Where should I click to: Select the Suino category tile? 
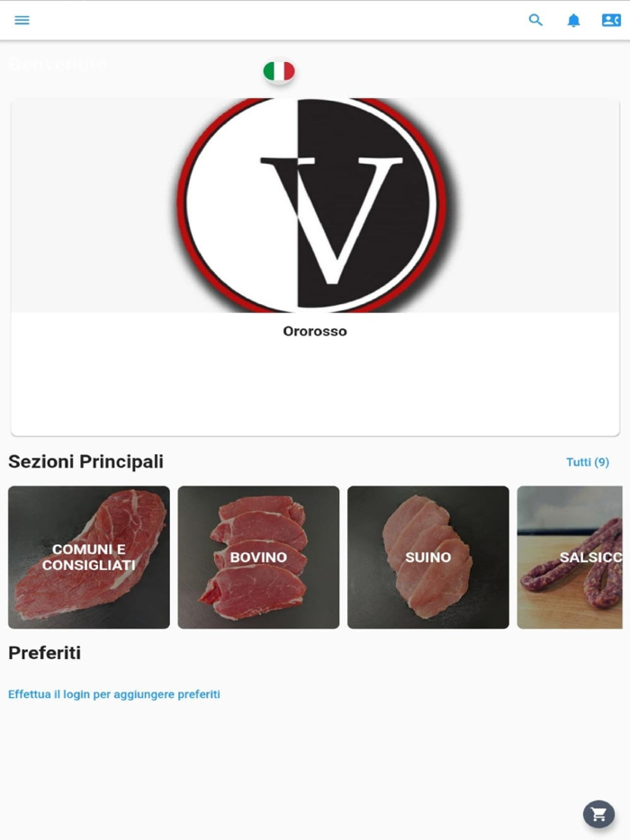point(427,557)
